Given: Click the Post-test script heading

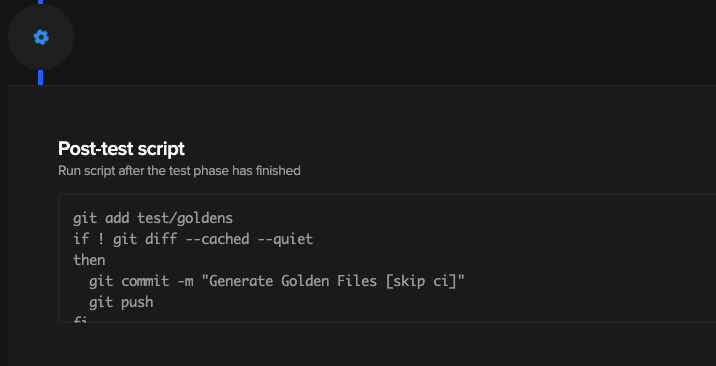Looking at the screenshot, I should coord(121,149).
